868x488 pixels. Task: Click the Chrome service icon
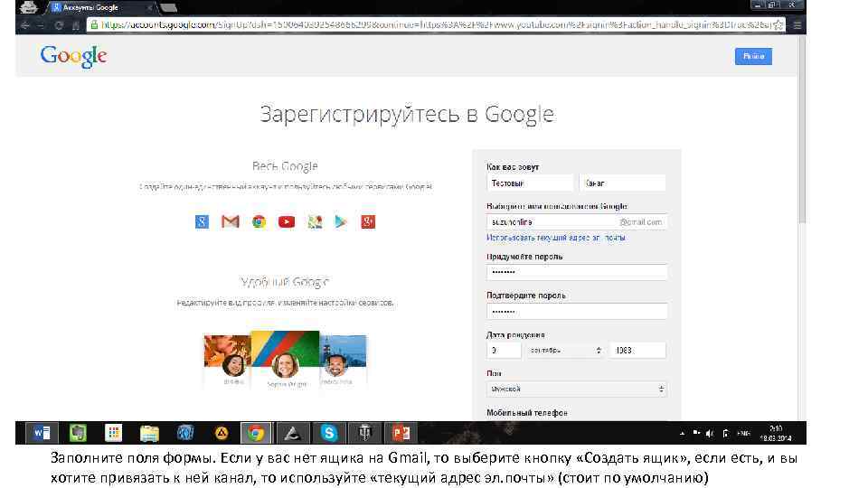259,222
